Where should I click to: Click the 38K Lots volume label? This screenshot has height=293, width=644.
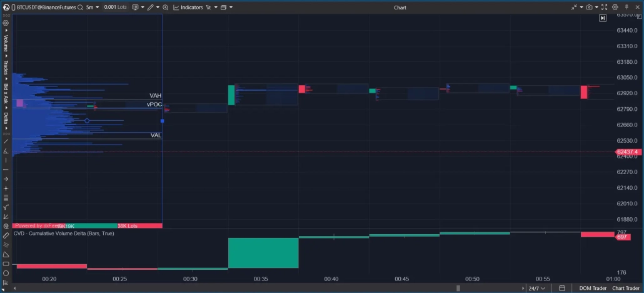pos(128,226)
